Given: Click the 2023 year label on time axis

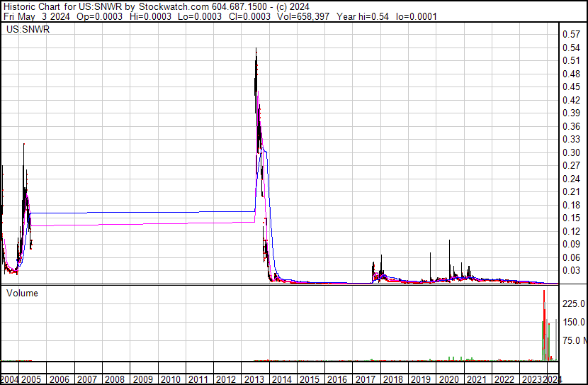Looking at the screenshot, I should tap(532, 380).
